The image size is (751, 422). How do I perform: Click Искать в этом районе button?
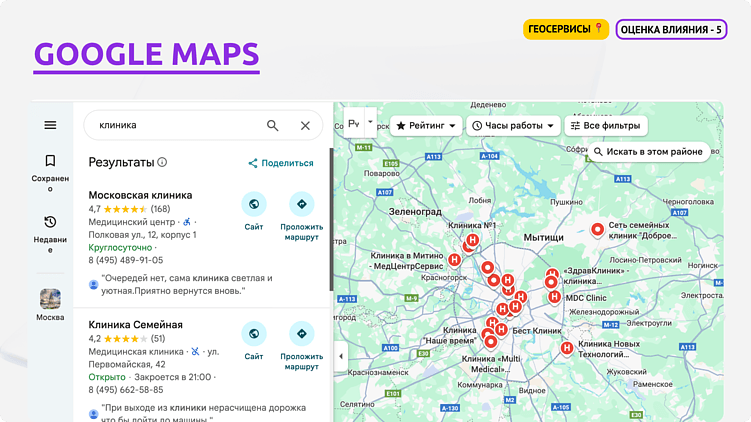pyautogui.click(x=649, y=152)
